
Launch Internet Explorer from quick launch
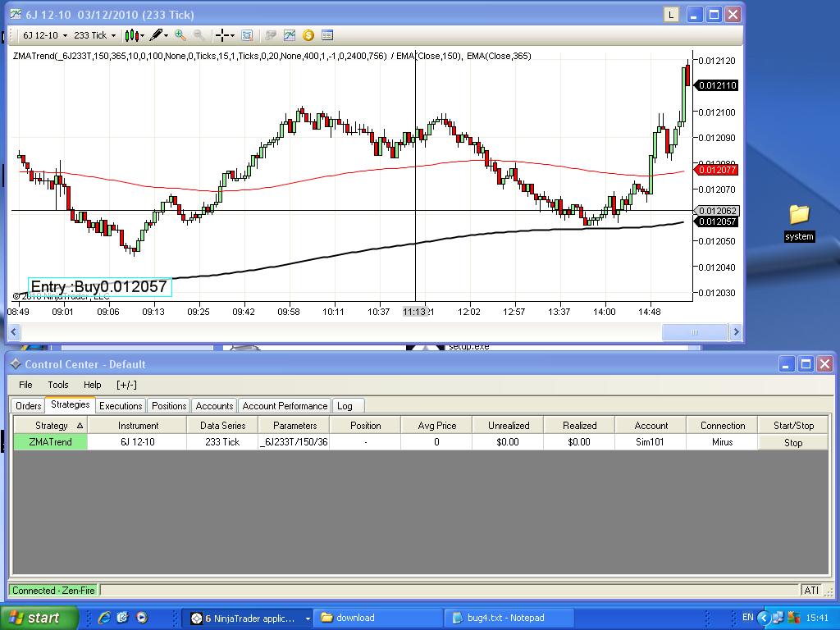click(104, 618)
